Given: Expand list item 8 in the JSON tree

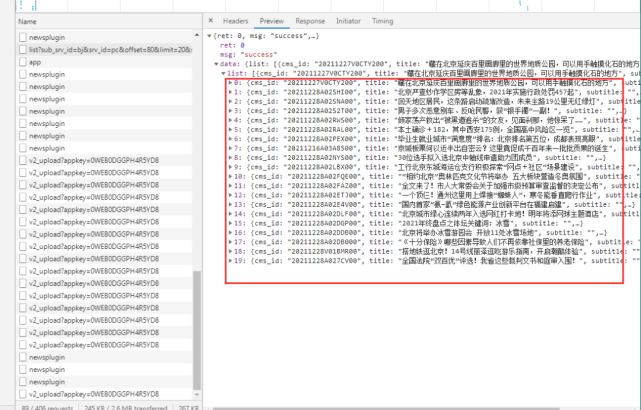Looking at the screenshot, I should point(231,157).
